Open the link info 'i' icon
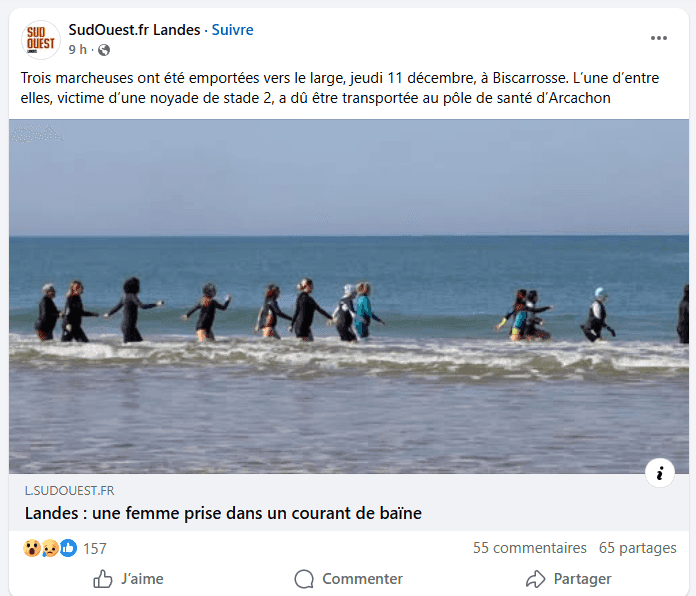The image size is (696, 596). (x=660, y=473)
